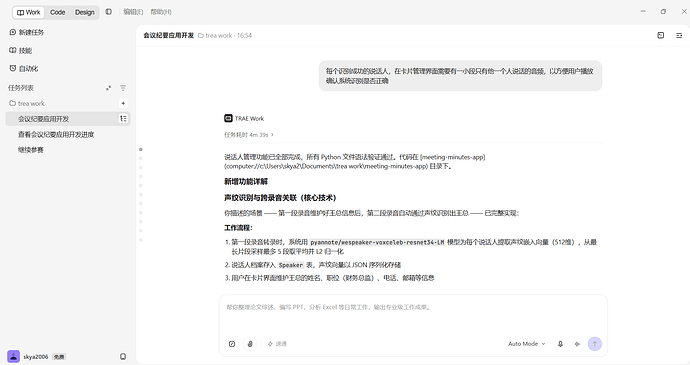Viewport: 690px width, 365px height.
Task: Select the 会议纪要应用开发 task in the sidebar
Action: 68,119
